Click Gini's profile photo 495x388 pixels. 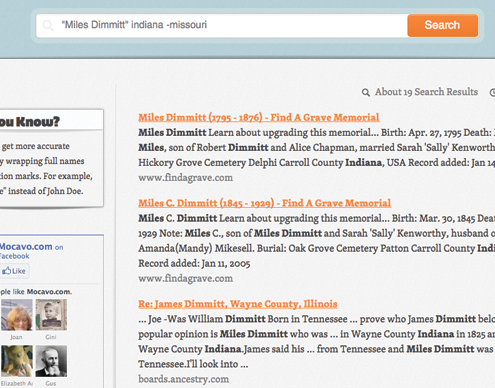pos(51,315)
